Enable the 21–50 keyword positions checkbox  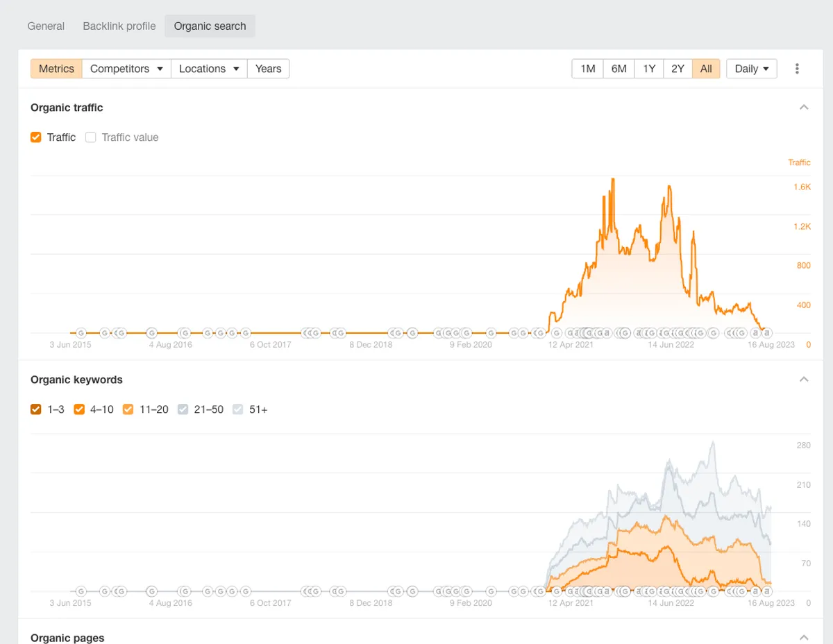183,409
